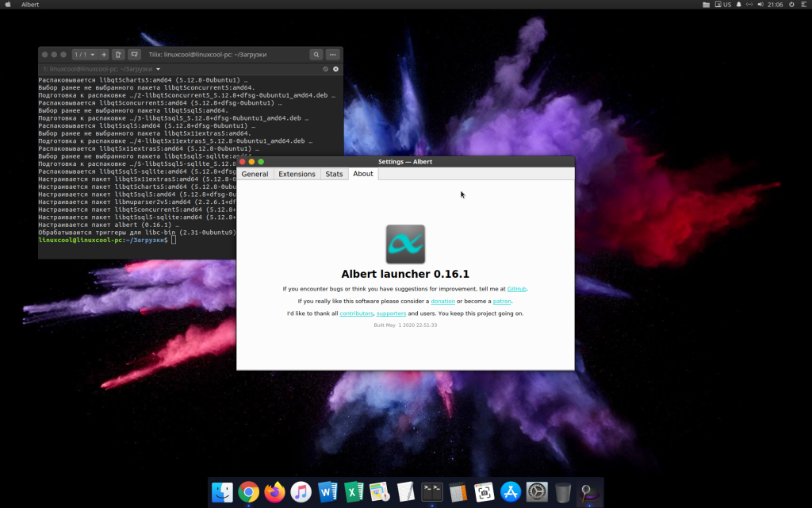Toggle read-only icon in terminal tab bar
812x508 pixels.
[325, 69]
